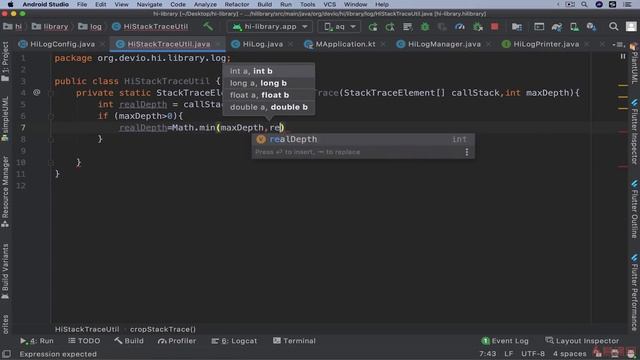Click the Make Project hammer icon
Viewport: 640px width, 360px height.
point(208,27)
